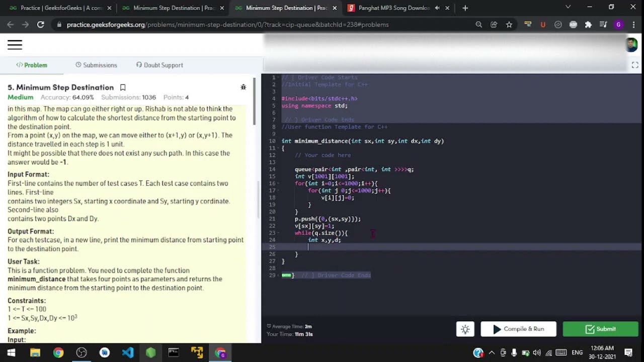Close the active Minimum Step Destination tab
The image size is (644, 362).
(x=335, y=8)
